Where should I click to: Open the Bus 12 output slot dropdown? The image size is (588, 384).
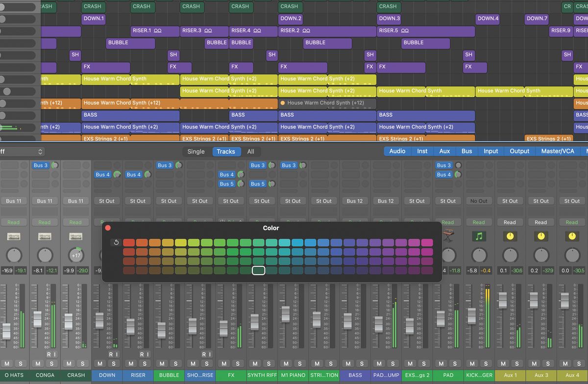click(355, 201)
